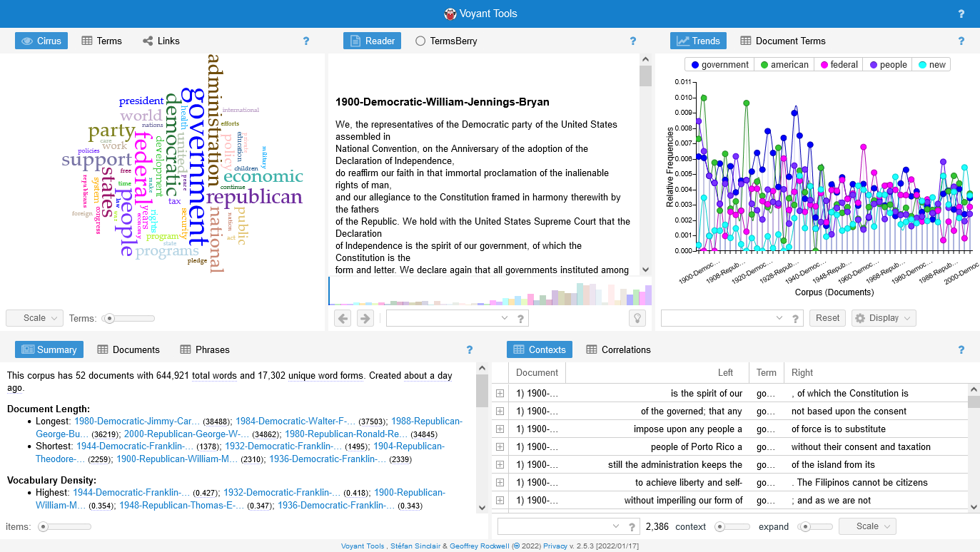Click Reader search field help icon

click(x=521, y=319)
